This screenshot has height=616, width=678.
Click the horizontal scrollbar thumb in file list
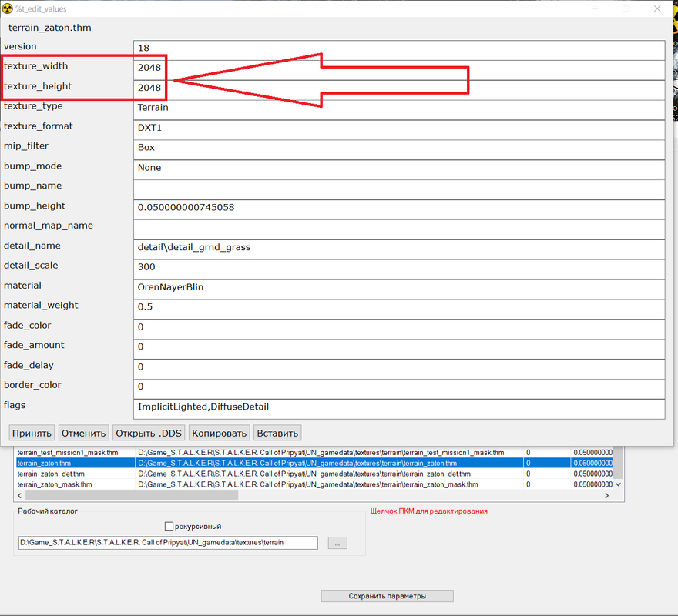132,495
